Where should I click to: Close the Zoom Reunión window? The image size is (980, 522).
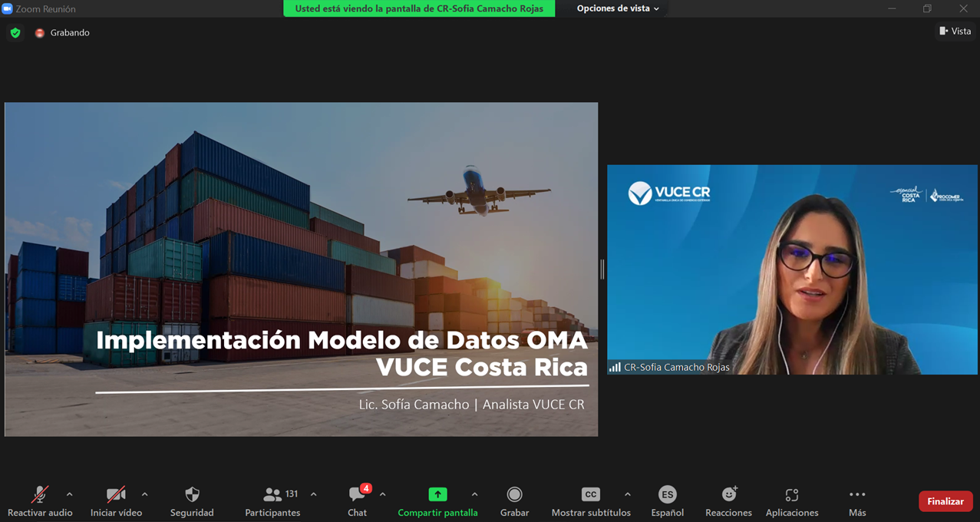(963, 8)
